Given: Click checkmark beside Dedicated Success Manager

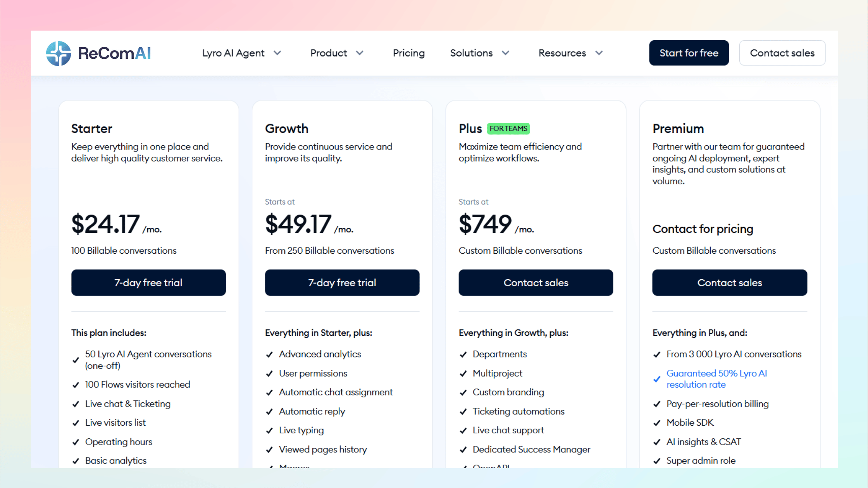Looking at the screenshot, I should coord(463,450).
